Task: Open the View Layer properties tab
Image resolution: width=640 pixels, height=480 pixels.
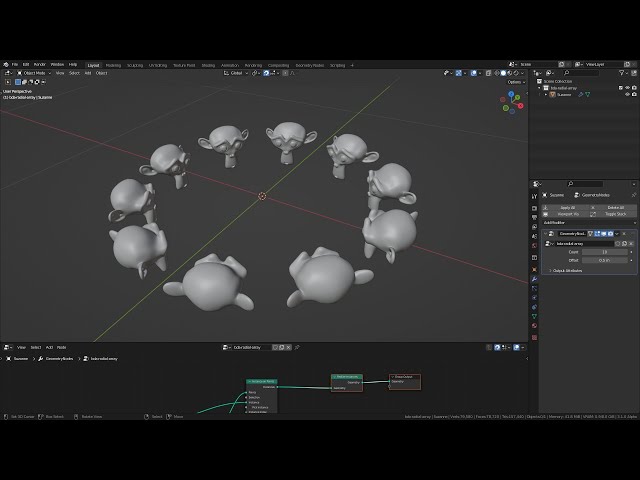Action: pyautogui.click(x=534, y=227)
